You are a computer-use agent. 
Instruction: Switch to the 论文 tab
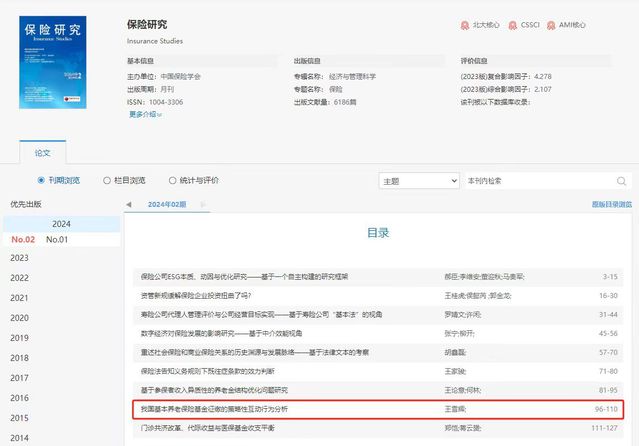click(x=42, y=153)
